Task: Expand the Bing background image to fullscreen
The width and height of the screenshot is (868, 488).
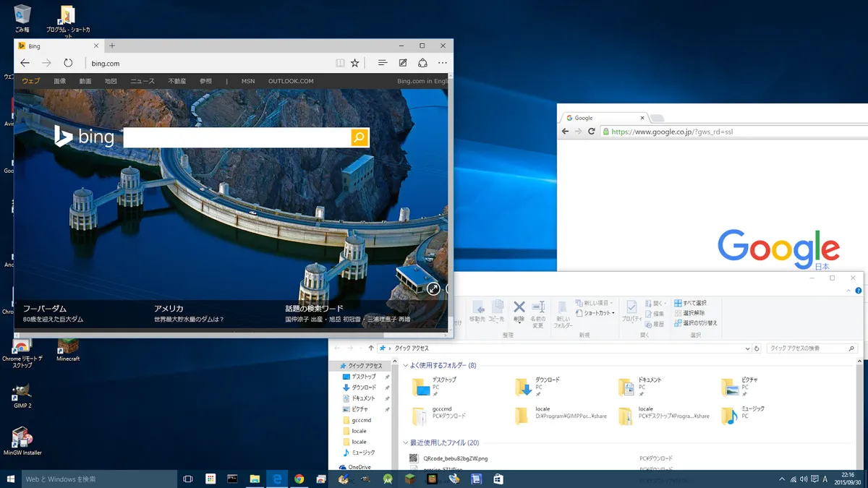Action: pos(433,289)
